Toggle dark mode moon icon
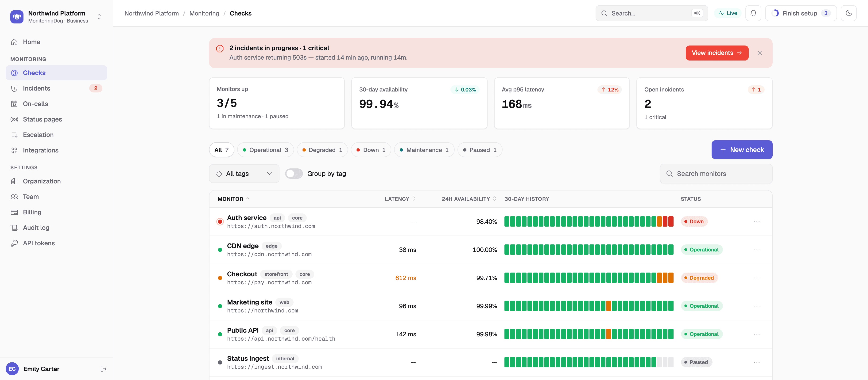The width and height of the screenshot is (868, 380). coord(849,13)
